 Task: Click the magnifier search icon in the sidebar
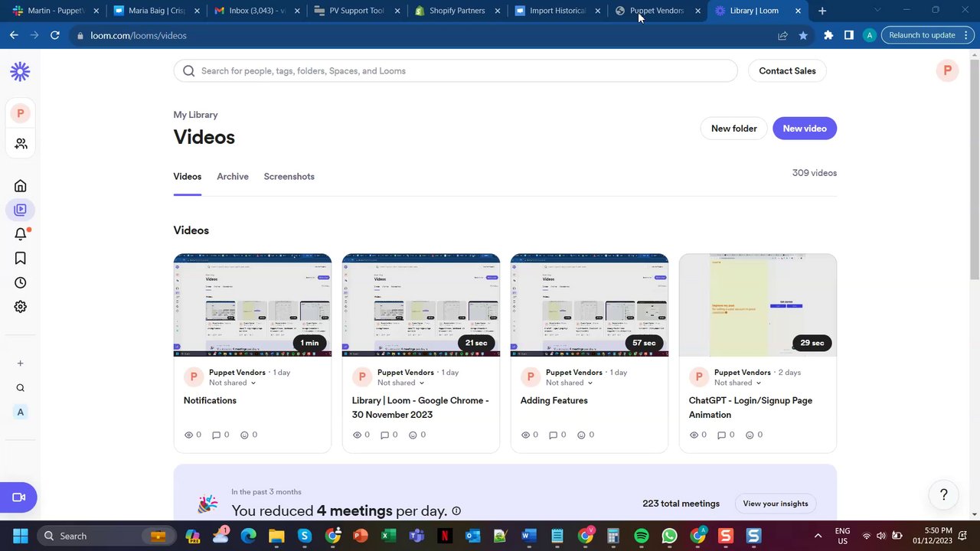[x=21, y=388]
